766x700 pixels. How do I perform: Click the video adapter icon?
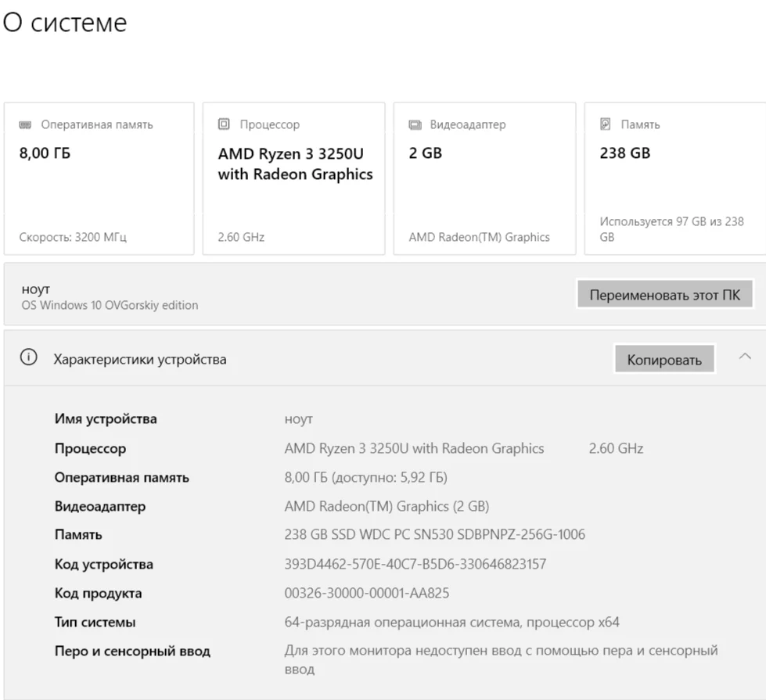tap(415, 125)
